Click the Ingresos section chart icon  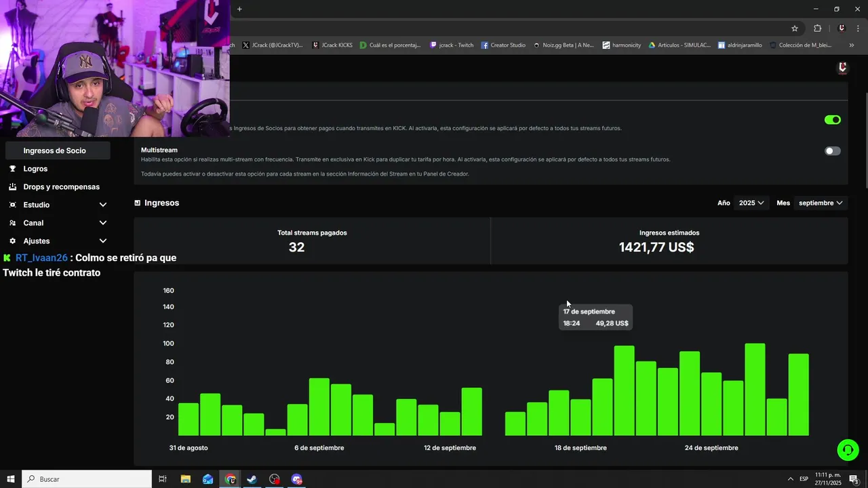(138, 203)
